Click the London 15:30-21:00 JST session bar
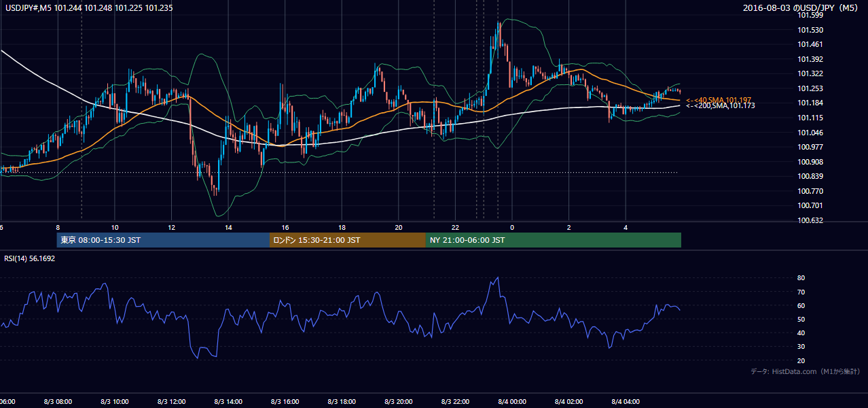The image size is (868, 408). 348,240
